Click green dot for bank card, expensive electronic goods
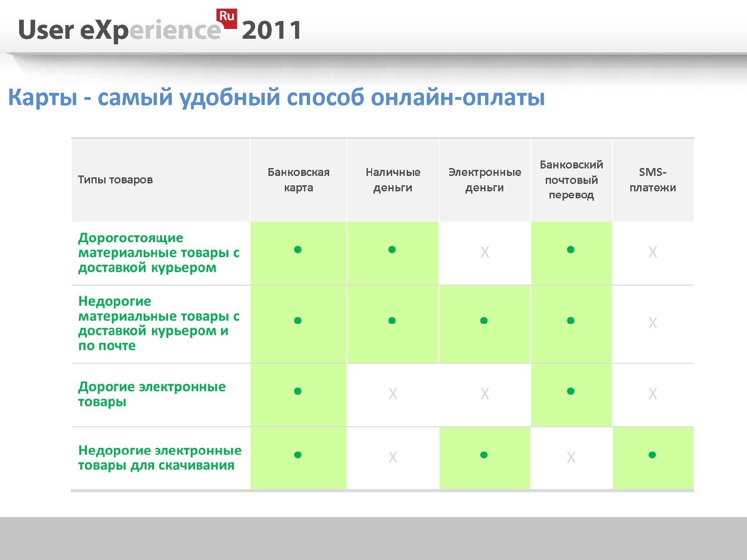The width and height of the screenshot is (747, 560). pos(298,391)
